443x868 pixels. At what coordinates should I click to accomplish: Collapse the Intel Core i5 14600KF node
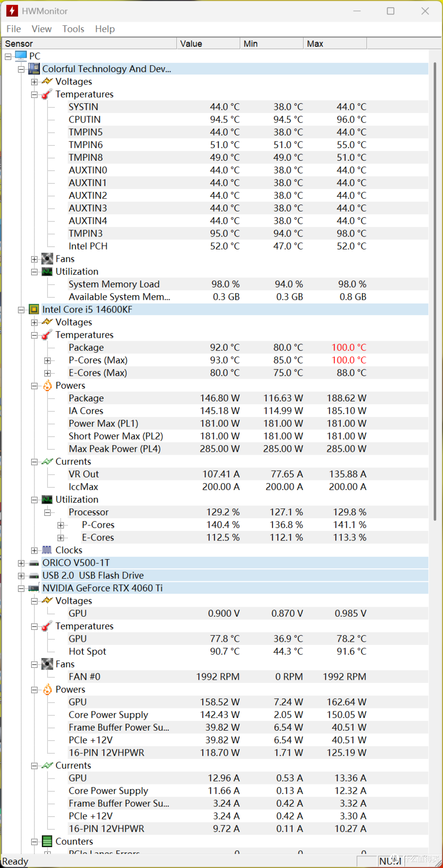click(21, 310)
